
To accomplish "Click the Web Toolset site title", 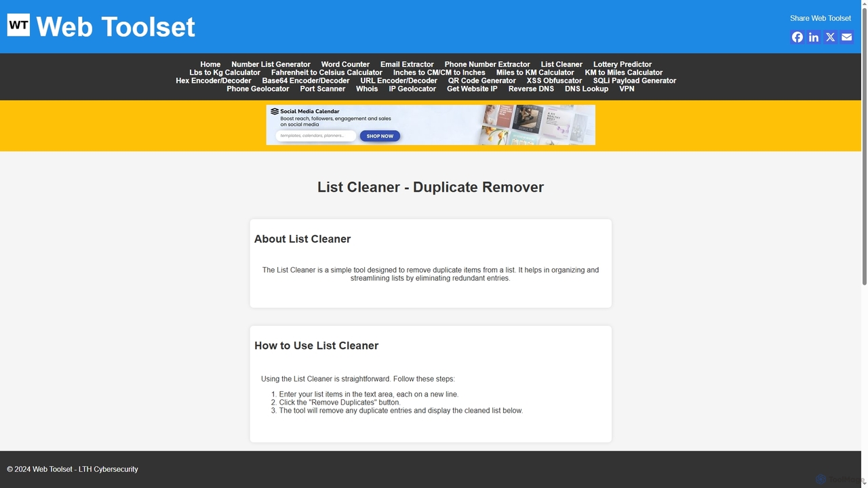I will pyautogui.click(x=115, y=26).
